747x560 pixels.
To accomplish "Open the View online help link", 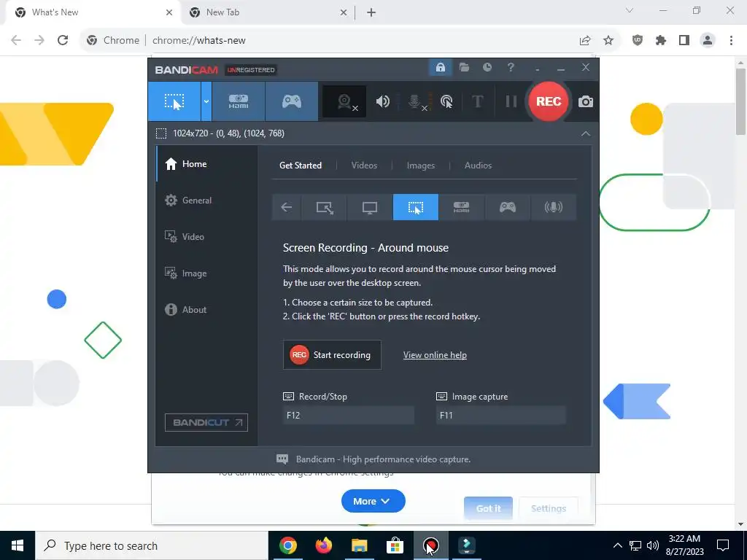I will coord(435,355).
